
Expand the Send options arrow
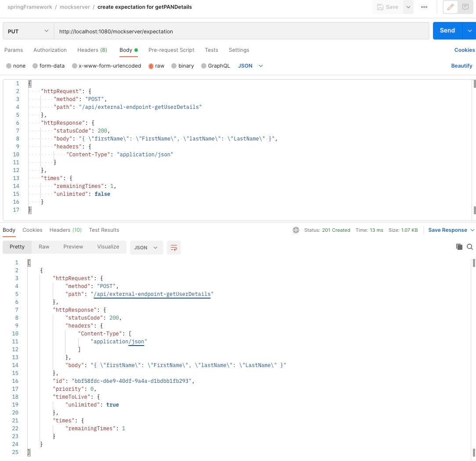click(x=469, y=31)
